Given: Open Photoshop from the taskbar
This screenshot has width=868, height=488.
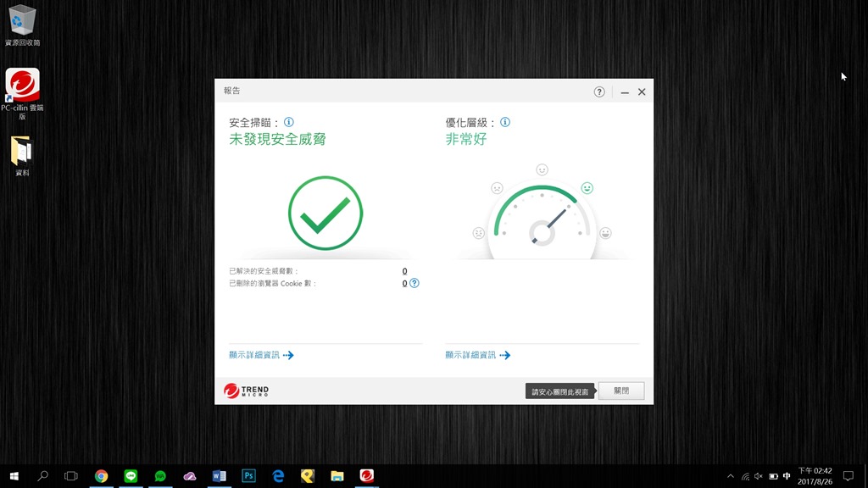Looking at the screenshot, I should [248, 476].
